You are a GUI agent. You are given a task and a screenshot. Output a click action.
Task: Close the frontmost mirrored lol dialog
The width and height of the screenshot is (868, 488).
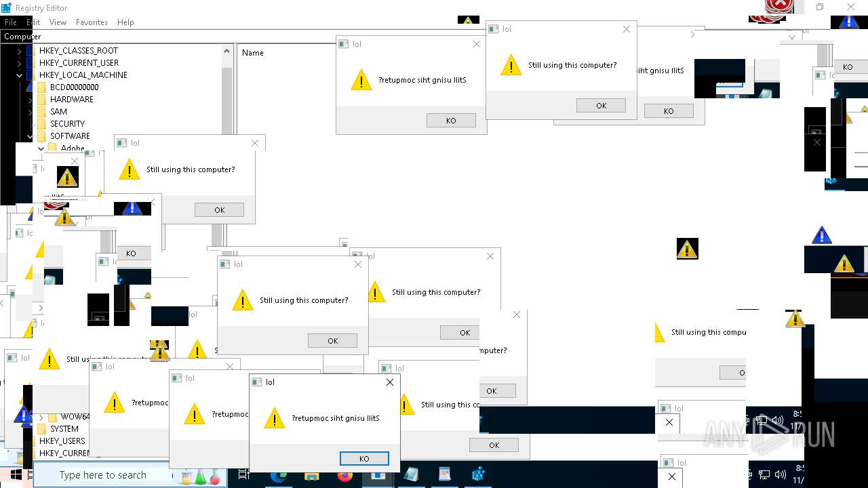pyautogui.click(x=389, y=382)
